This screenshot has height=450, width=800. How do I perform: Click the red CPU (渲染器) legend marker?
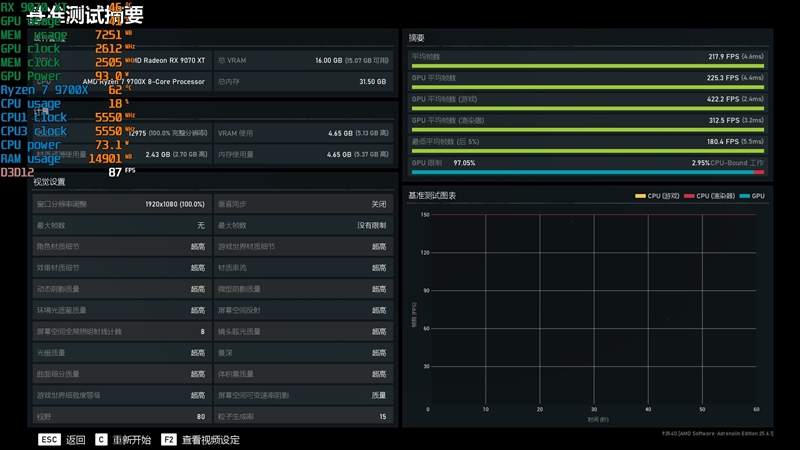coord(689,196)
